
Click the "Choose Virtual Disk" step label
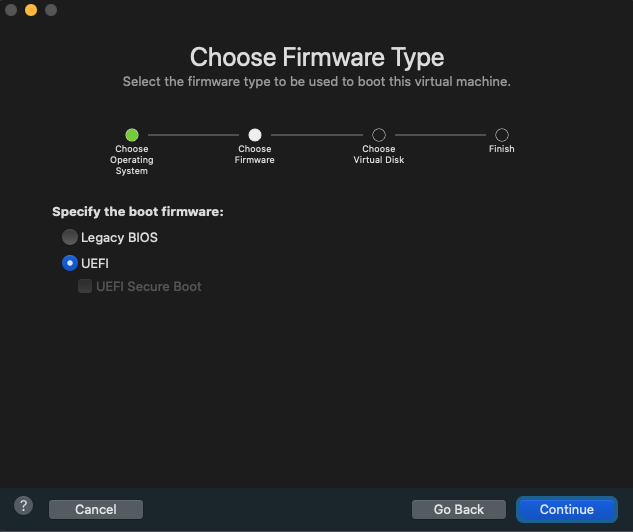(x=378, y=155)
